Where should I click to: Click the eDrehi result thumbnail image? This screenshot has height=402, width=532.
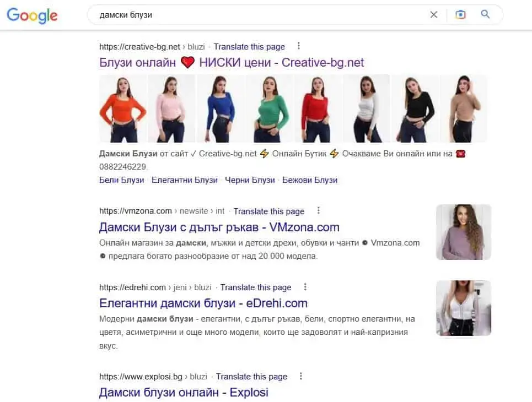tap(464, 308)
